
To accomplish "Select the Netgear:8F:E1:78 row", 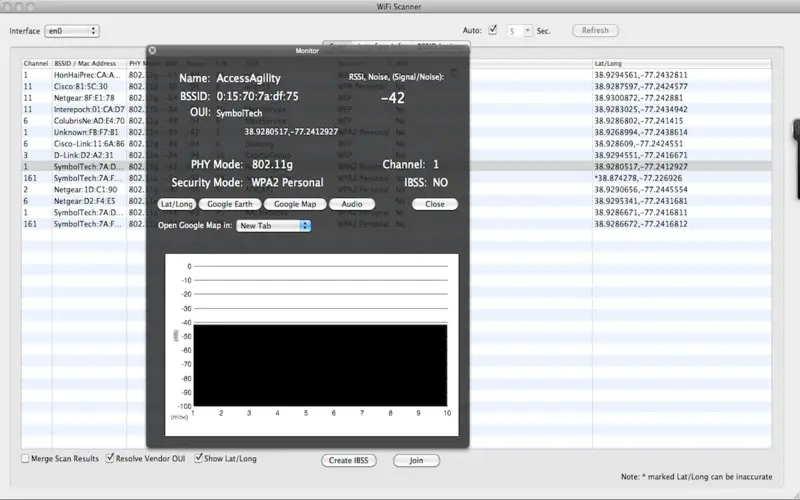I will (x=396, y=98).
